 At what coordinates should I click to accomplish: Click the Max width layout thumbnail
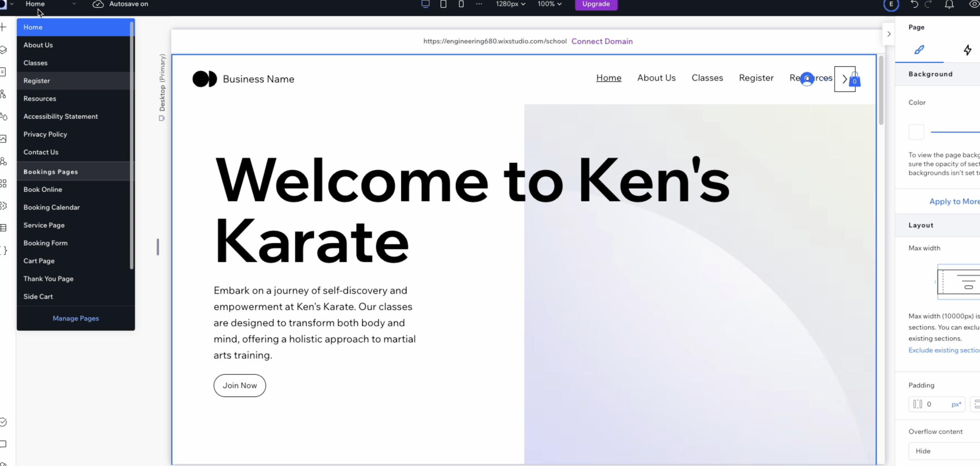[x=959, y=282]
